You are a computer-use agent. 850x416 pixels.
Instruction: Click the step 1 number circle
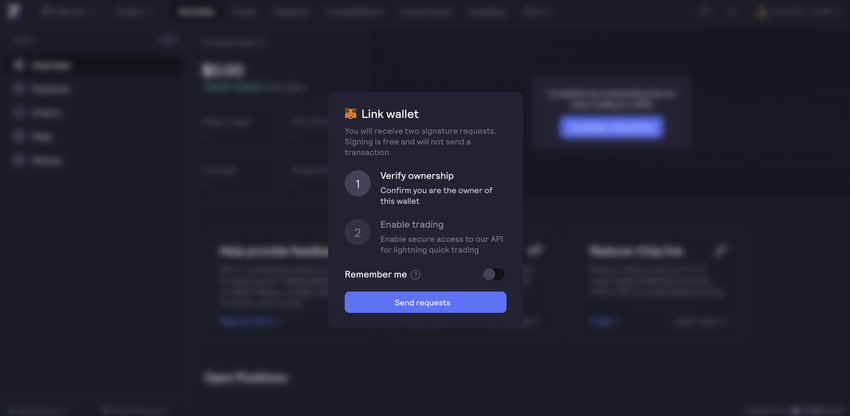point(358,183)
